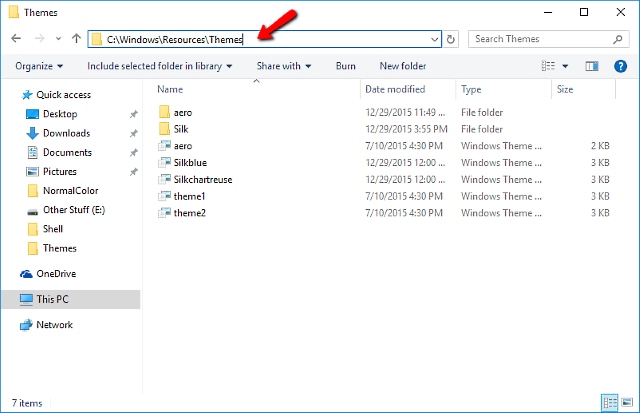The height and width of the screenshot is (413, 640).
Task: Click the Search Themes box
Action: 548,39
